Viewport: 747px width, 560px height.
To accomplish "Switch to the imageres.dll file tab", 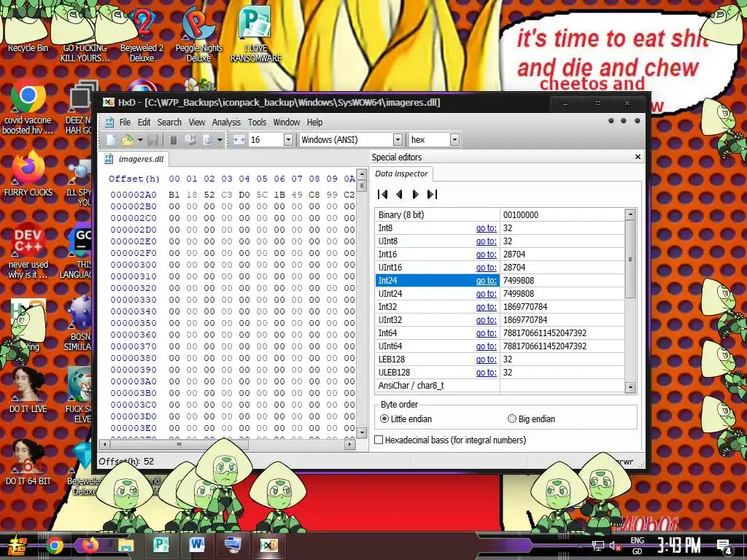I will click(x=134, y=159).
